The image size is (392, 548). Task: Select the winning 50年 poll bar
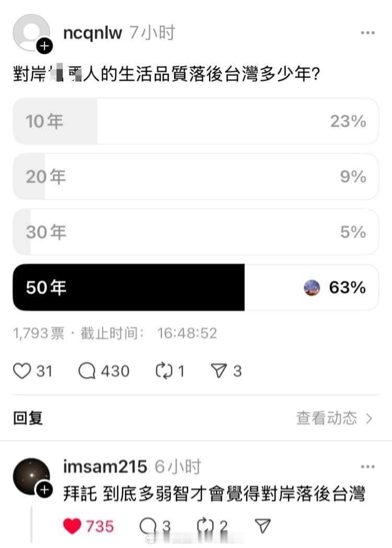[x=196, y=287]
